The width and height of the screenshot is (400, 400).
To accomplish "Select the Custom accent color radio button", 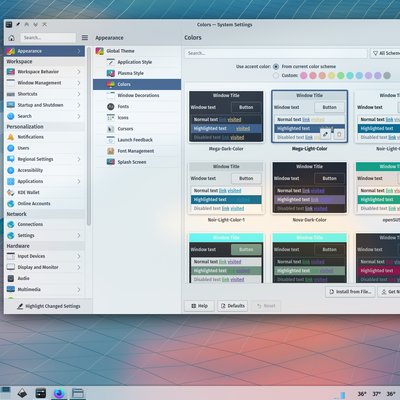I will (x=276, y=76).
